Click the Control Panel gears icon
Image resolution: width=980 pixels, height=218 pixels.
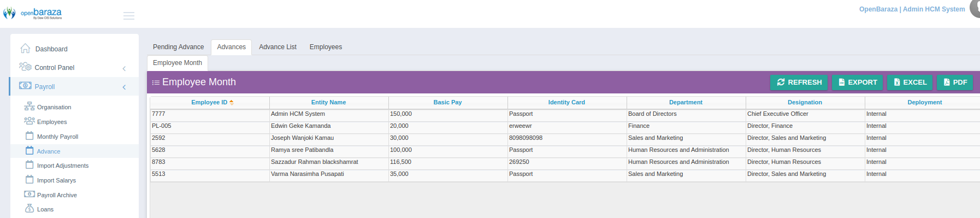pos(25,67)
